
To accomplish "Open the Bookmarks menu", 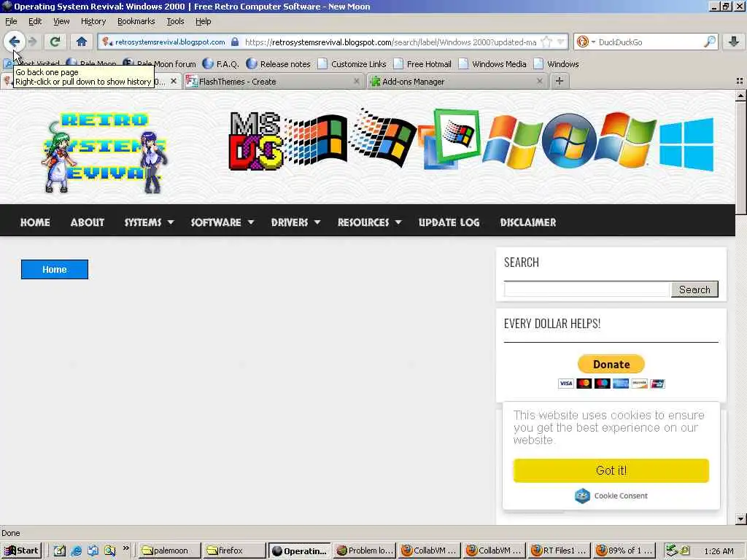I will (x=136, y=21).
